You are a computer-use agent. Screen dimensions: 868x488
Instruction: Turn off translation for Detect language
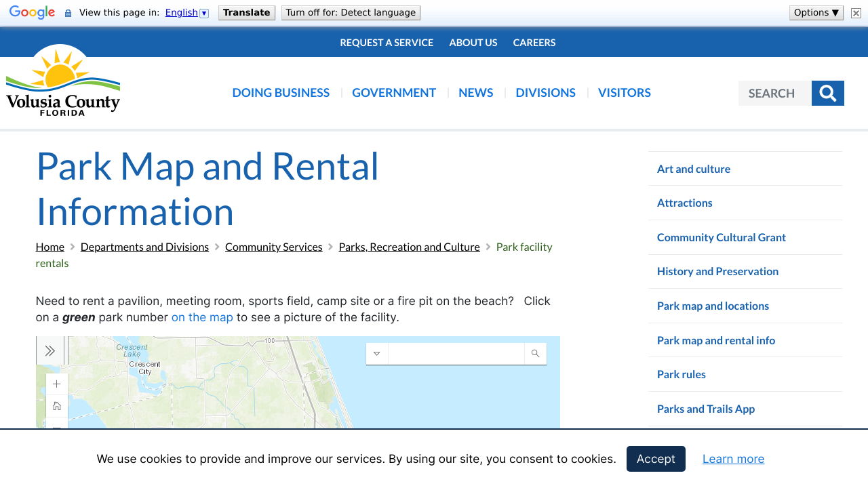pyautogui.click(x=351, y=13)
